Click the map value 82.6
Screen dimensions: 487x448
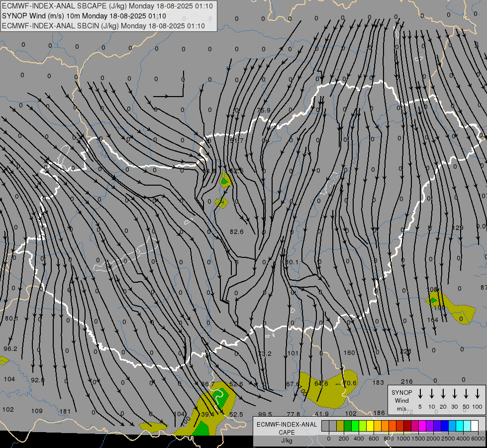tap(237, 232)
